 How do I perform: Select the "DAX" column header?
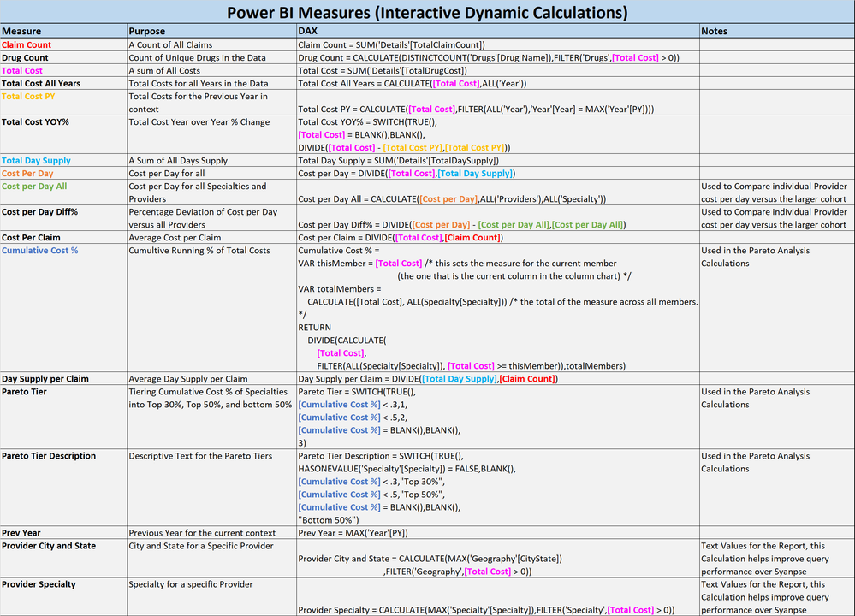[x=498, y=31]
